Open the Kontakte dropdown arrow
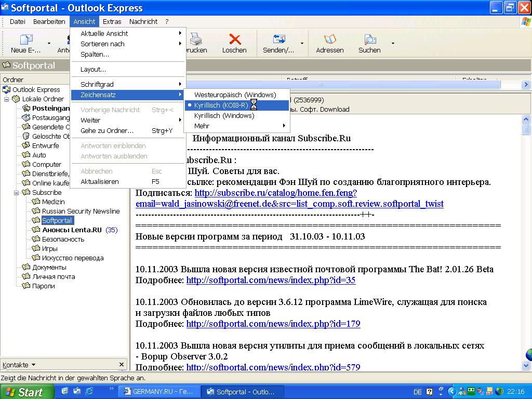This screenshot has width=532, height=399. point(33,365)
